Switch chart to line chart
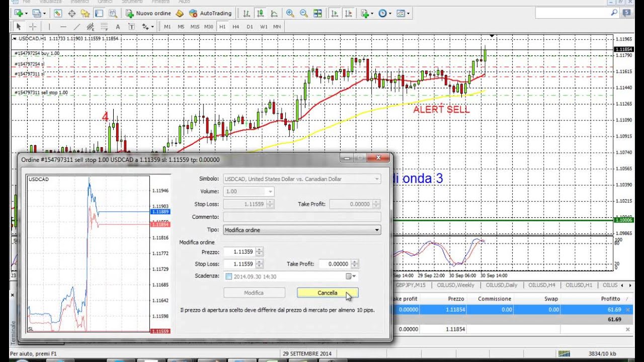Image resolution: width=644 pixels, height=362 pixels. coord(274,13)
